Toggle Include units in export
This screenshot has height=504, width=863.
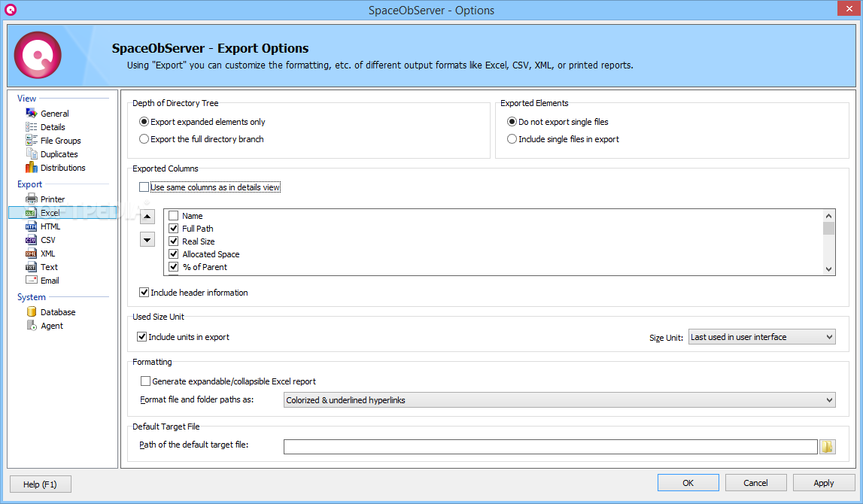[142, 337]
